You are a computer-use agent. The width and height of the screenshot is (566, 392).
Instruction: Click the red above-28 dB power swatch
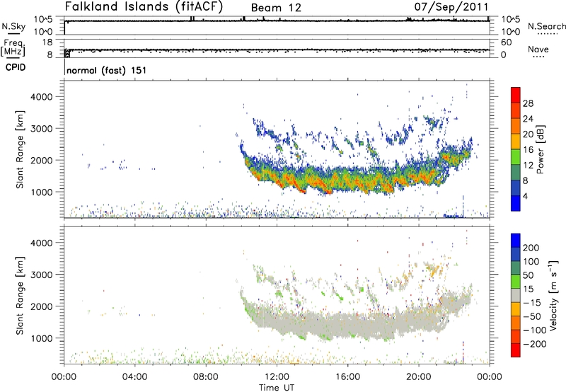[x=516, y=95]
